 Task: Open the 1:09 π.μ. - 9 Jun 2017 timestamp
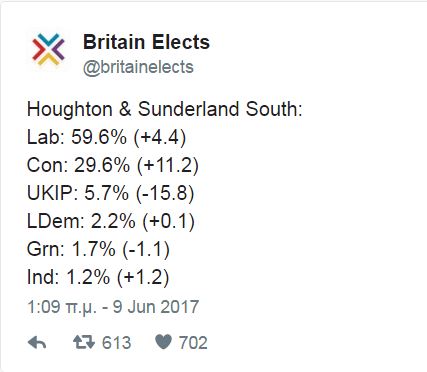113,307
